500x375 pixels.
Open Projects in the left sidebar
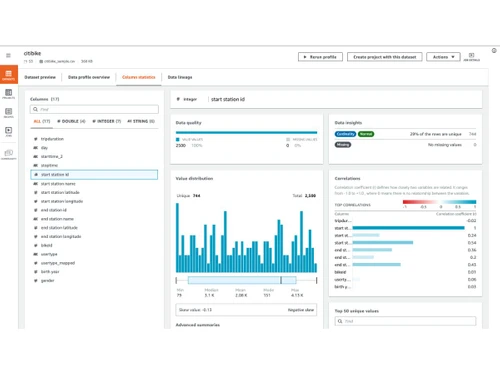[x=9, y=94]
